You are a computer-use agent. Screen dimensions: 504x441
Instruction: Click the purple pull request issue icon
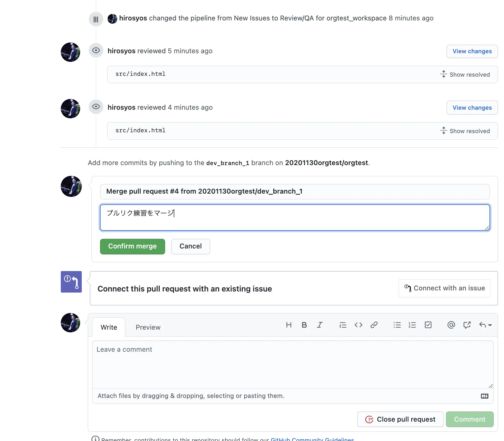pos(71,282)
